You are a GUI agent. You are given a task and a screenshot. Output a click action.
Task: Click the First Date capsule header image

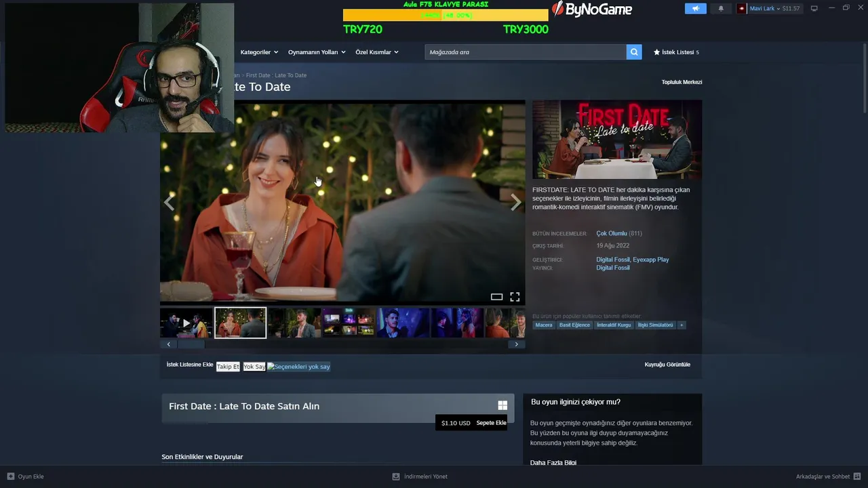click(x=617, y=140)
